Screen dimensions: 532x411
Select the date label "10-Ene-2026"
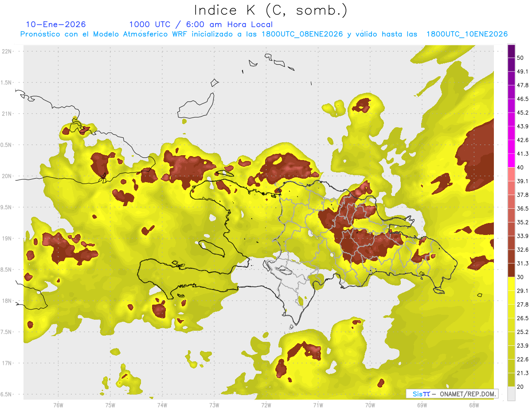coord(56,24)
